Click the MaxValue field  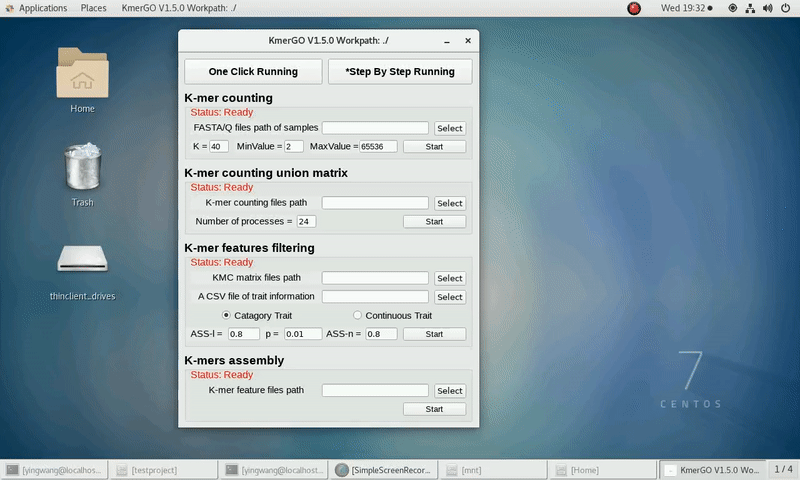tap(378, 146)
